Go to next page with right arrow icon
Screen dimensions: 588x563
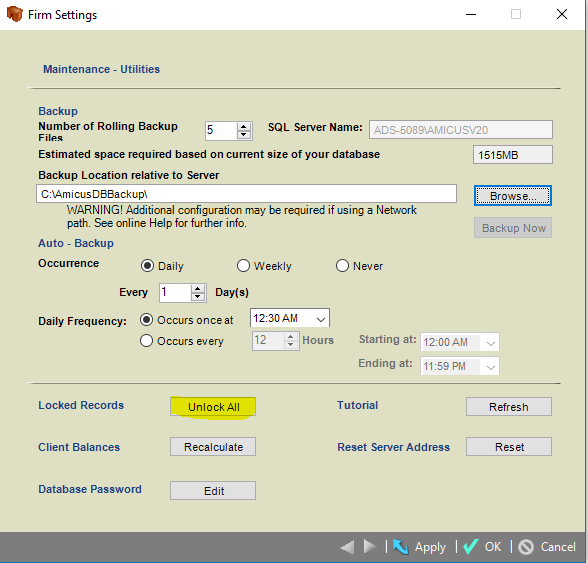[x=370, y=546]
